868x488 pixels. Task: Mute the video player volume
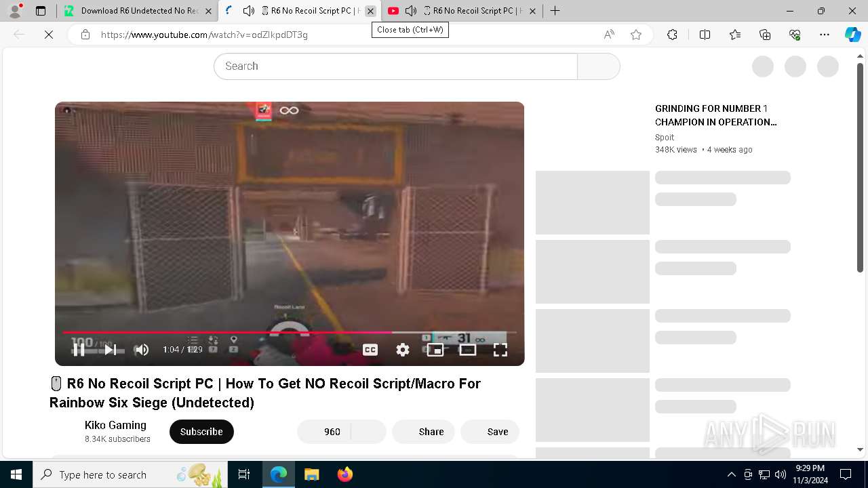coord(141,350)
